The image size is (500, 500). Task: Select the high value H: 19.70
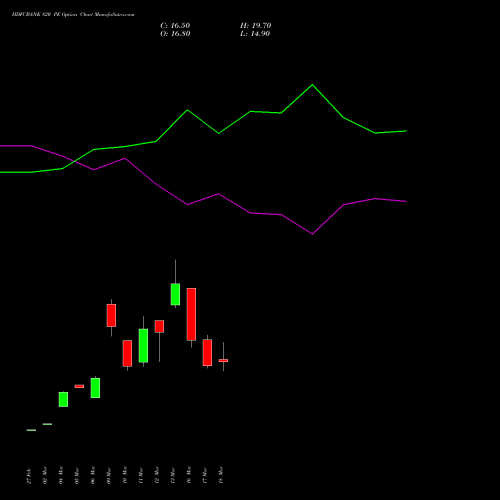tap(255, 26)
